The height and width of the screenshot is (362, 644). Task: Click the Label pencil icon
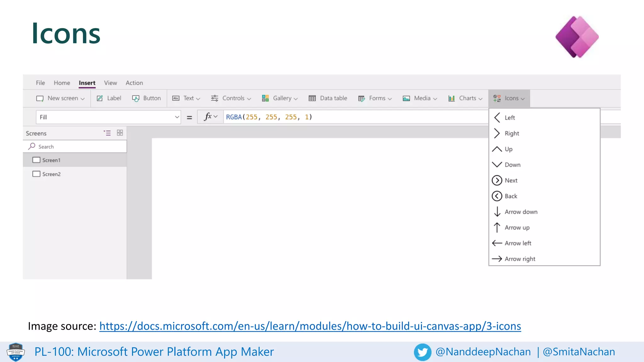[x=100, y=98]
